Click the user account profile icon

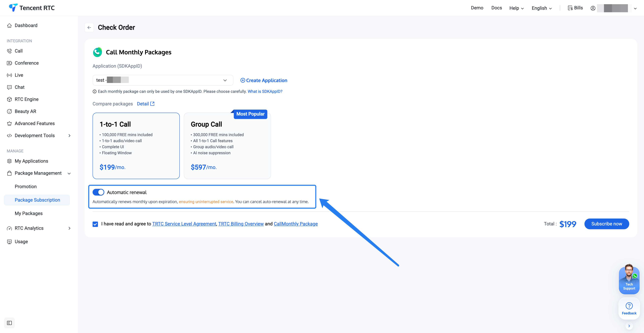click(593, 8)
